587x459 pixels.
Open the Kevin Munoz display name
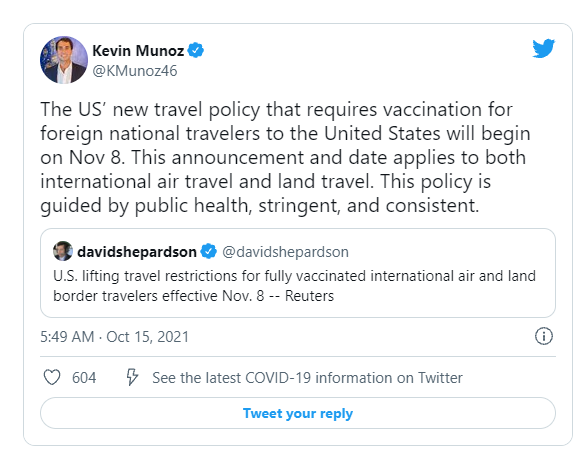point(138,51)
